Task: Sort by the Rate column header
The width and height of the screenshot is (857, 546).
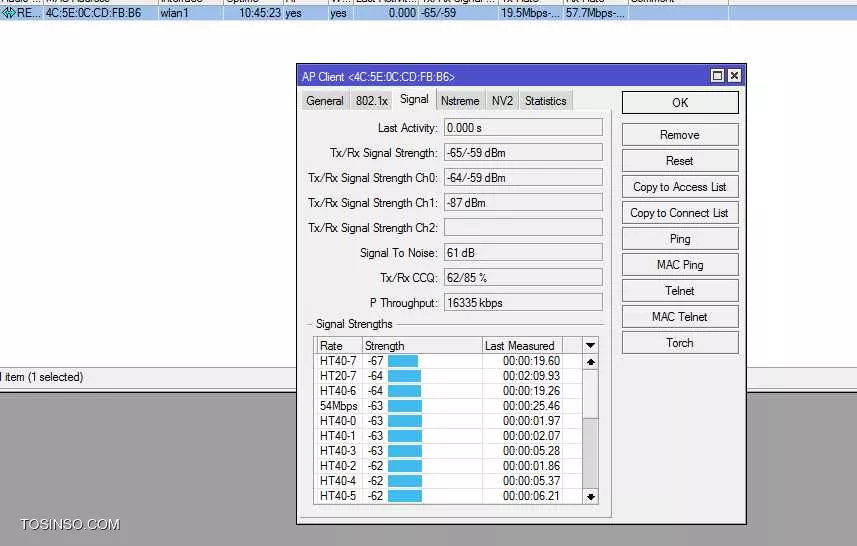Action: [x=339, y=345]
